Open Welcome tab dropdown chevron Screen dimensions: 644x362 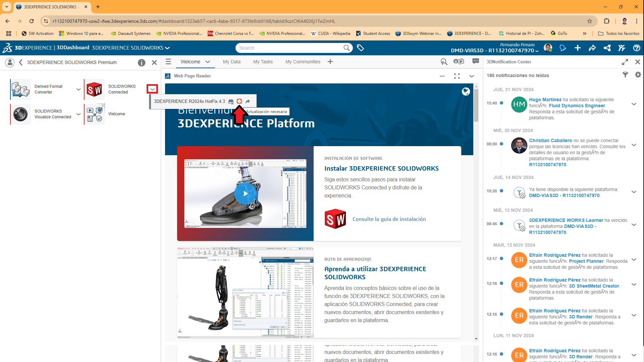tap(208, 62)
